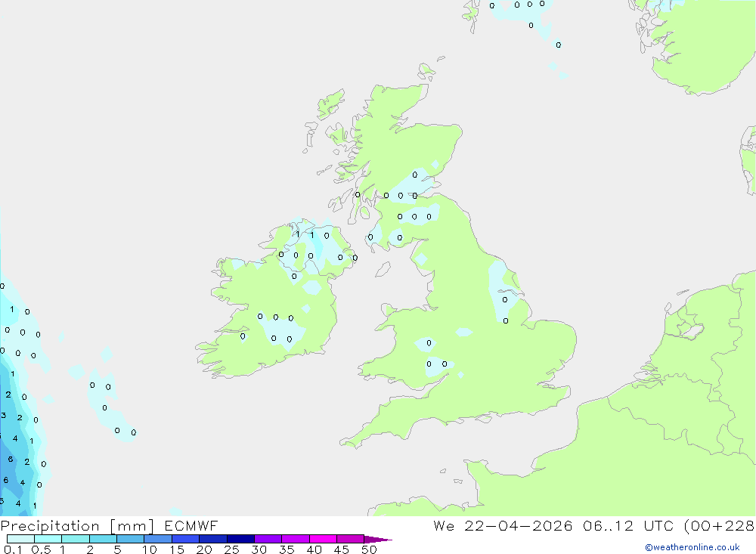Click the '30' legend scale label

click(x=259, y=549)
